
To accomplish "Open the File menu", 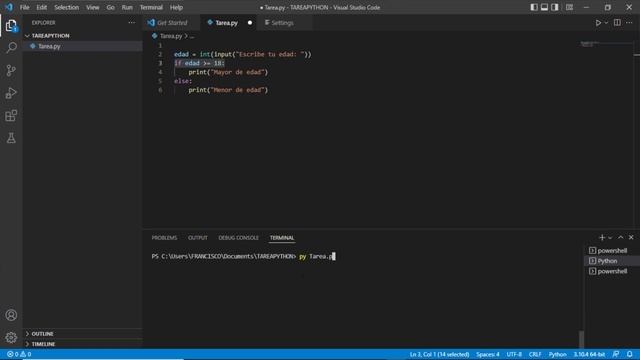I will 24,7.
